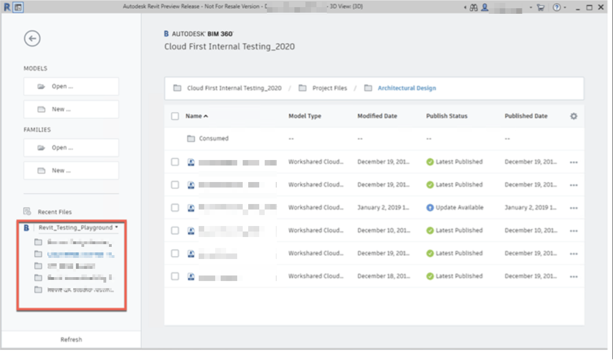This screenshot has height=364, width=613.
Task: Open more options for Update Available row
Action: [x=573, y=208]
